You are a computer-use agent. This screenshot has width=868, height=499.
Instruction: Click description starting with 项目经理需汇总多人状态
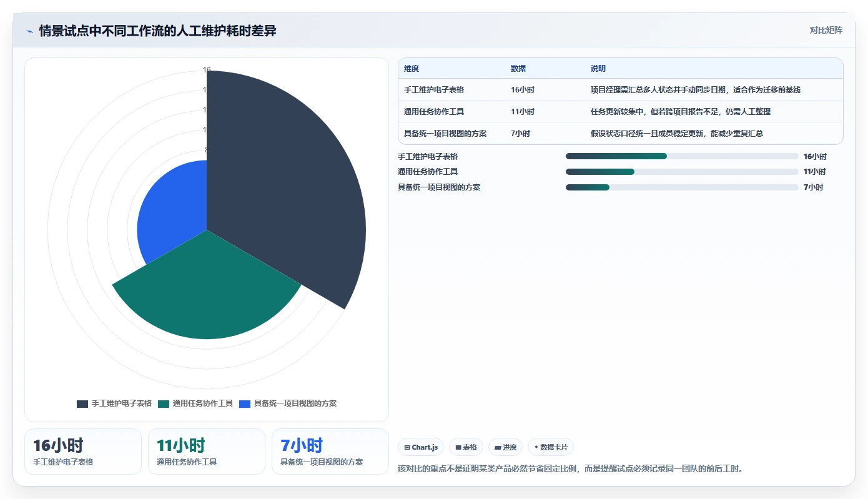pos(696,90)
